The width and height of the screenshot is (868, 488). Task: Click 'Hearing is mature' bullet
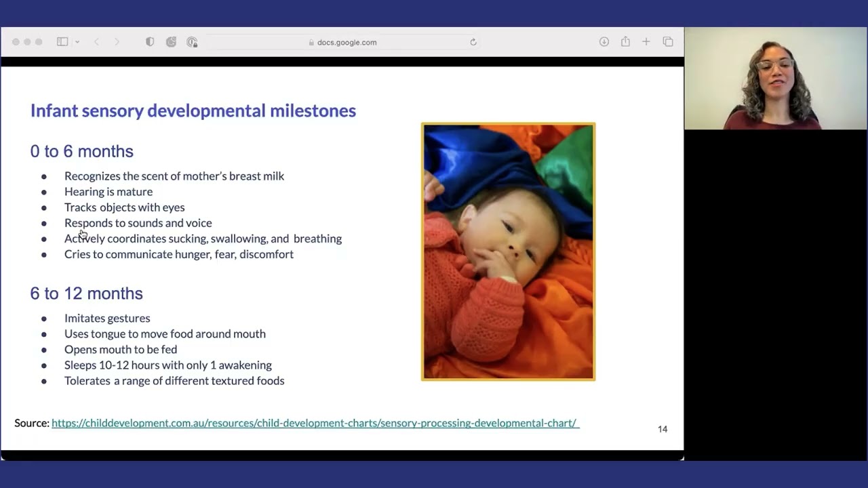pos(108,192)
